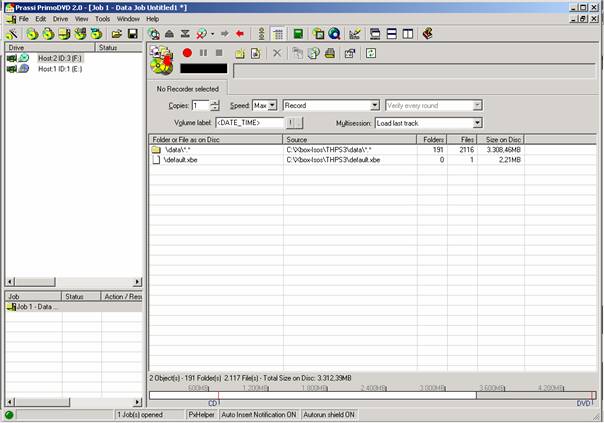Click the Pause button in job toolbar
Screen dimensions: 604x423
tap(203, 52)
